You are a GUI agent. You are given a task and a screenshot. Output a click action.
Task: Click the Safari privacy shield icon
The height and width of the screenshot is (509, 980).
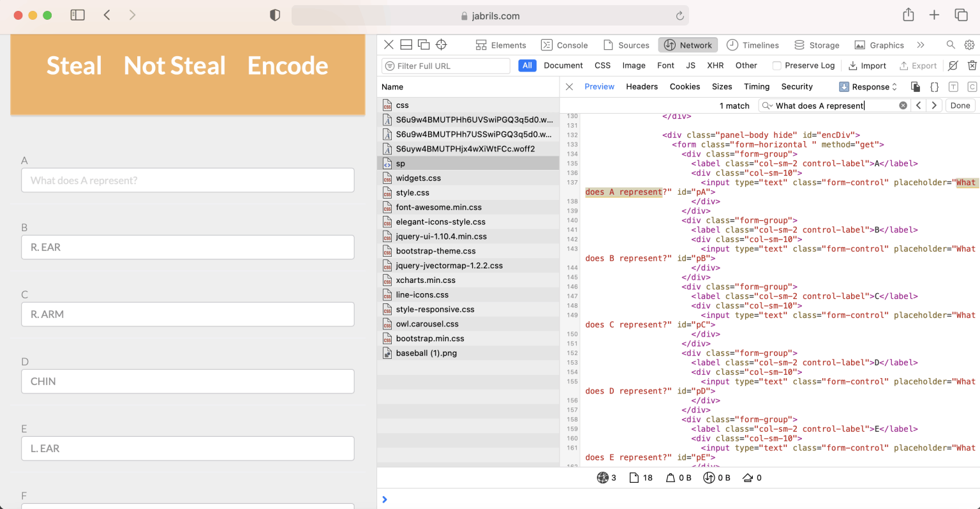tap(275, 15)
